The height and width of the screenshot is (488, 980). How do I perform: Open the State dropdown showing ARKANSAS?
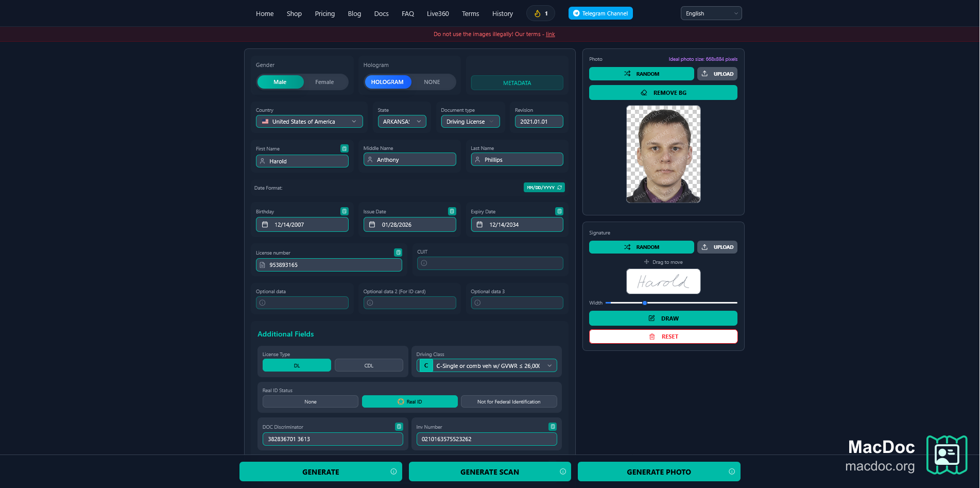point(402,122)
